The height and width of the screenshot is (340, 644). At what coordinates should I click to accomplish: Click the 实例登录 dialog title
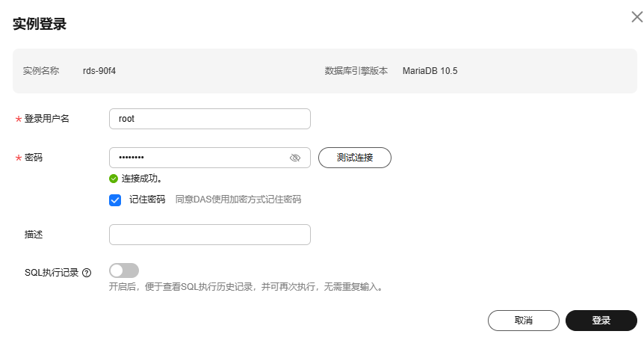click(x=40, y=24)
